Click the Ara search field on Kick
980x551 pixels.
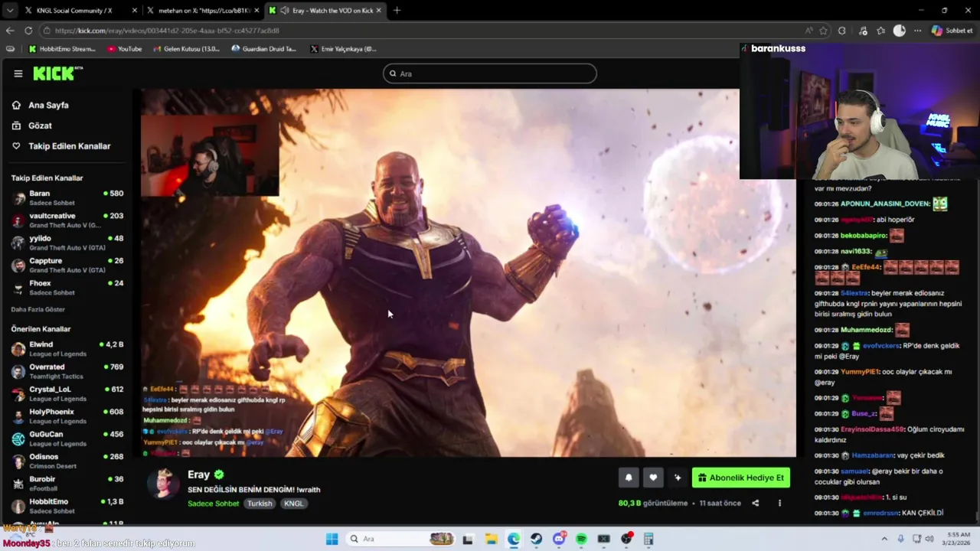(x=490, y=73)
